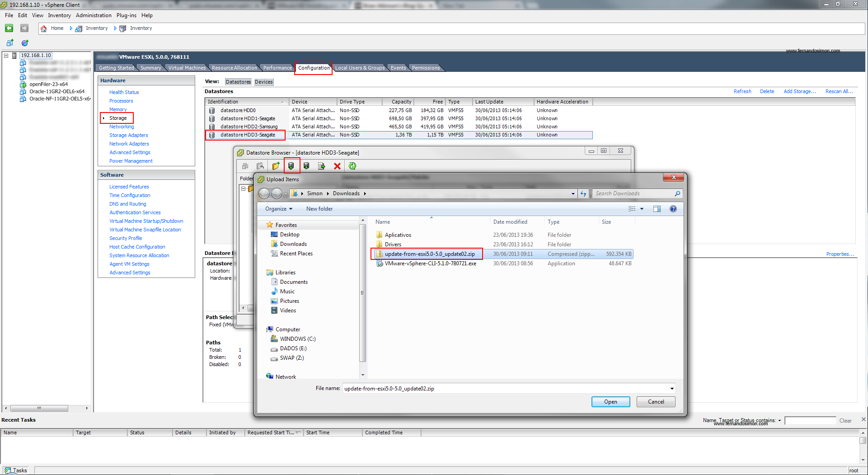Click the search magnifier in Search Downloads box
The width and height of the screenshot is (868, 475).
coord(677,193)
